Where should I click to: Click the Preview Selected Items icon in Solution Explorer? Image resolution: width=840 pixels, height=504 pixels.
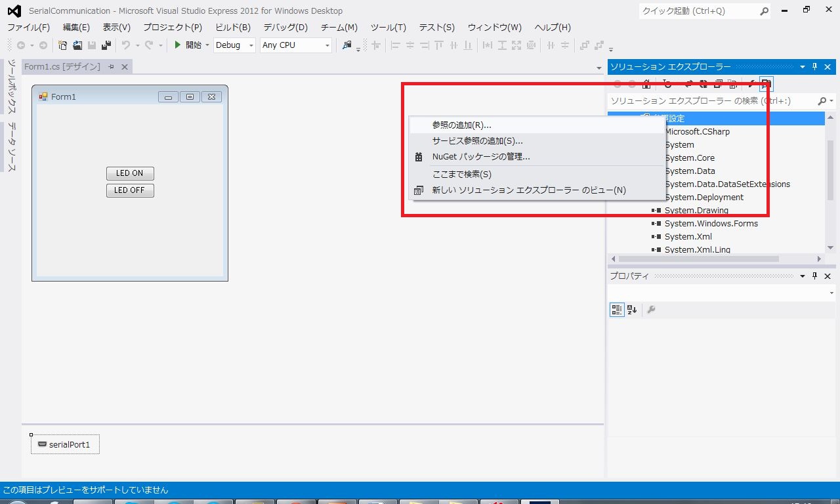click(766, 83)
